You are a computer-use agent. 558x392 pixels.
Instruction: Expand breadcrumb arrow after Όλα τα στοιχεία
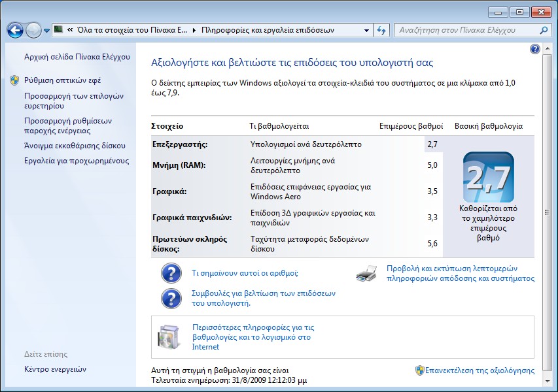[x=194, y=31]
